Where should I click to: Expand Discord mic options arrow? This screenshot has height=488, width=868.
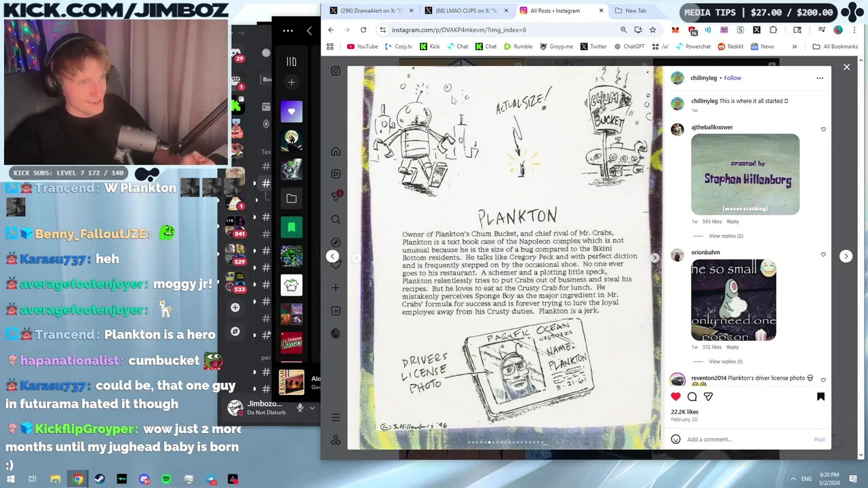click(312, 408)
